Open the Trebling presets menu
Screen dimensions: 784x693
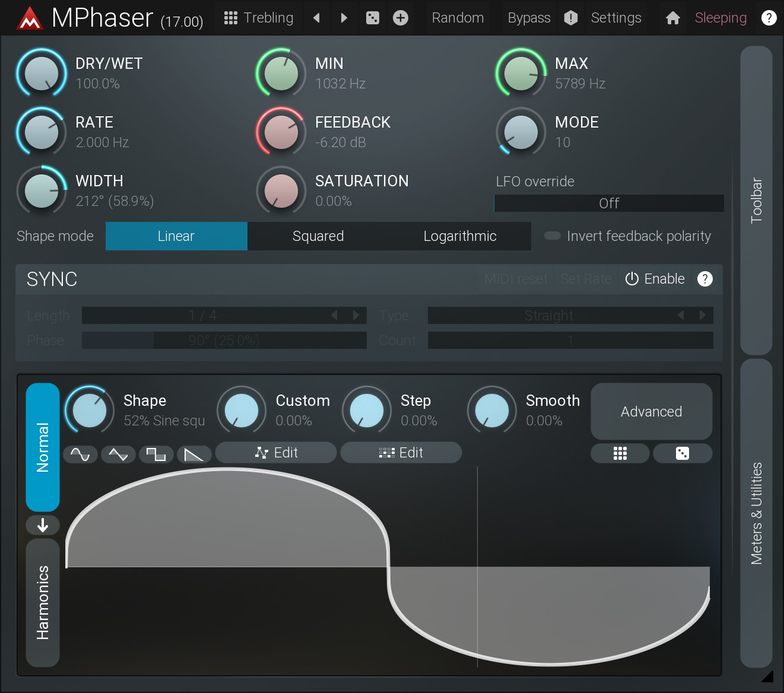click(259, 18)
